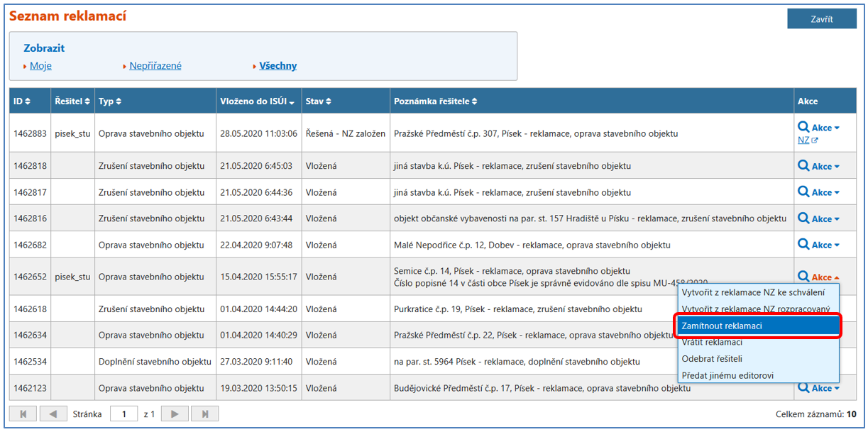Screen dimensions: 868x432
Task: Show 'Nepřiřazené' complaints filter link
Action: point(155,66)
